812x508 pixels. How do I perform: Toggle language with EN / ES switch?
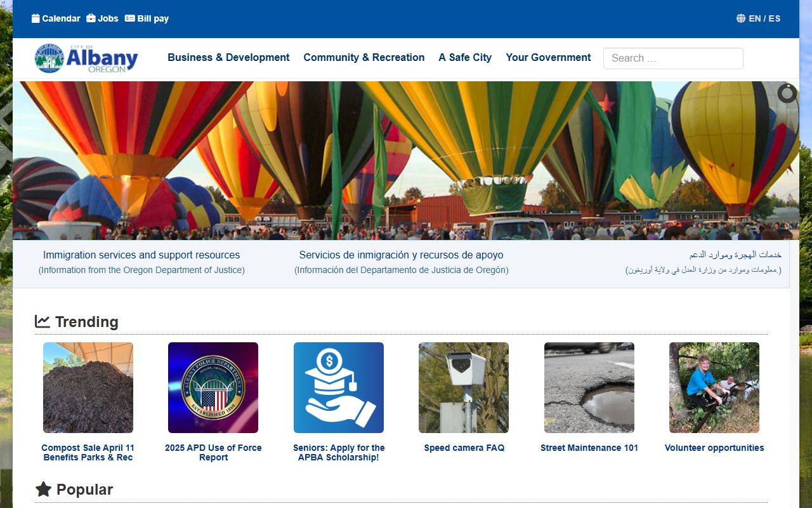point(764,18)
